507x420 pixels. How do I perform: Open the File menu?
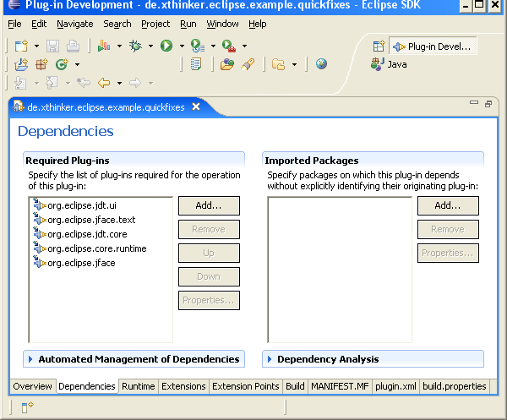(x=14, y=24)
